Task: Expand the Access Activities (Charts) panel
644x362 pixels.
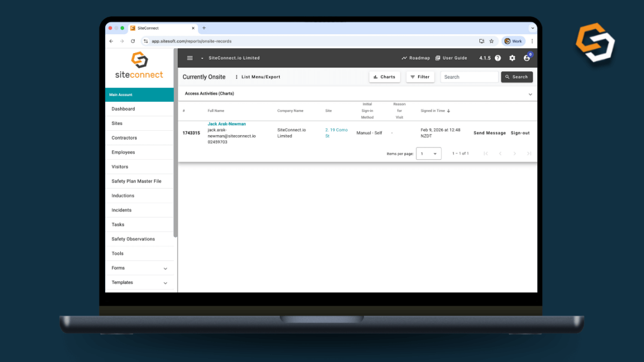Action: click(x=530, y=94)
